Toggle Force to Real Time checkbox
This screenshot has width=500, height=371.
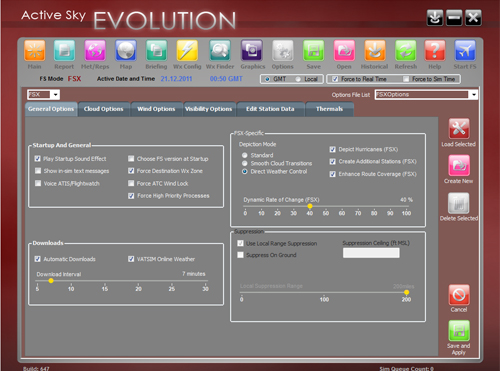point(335,79)
